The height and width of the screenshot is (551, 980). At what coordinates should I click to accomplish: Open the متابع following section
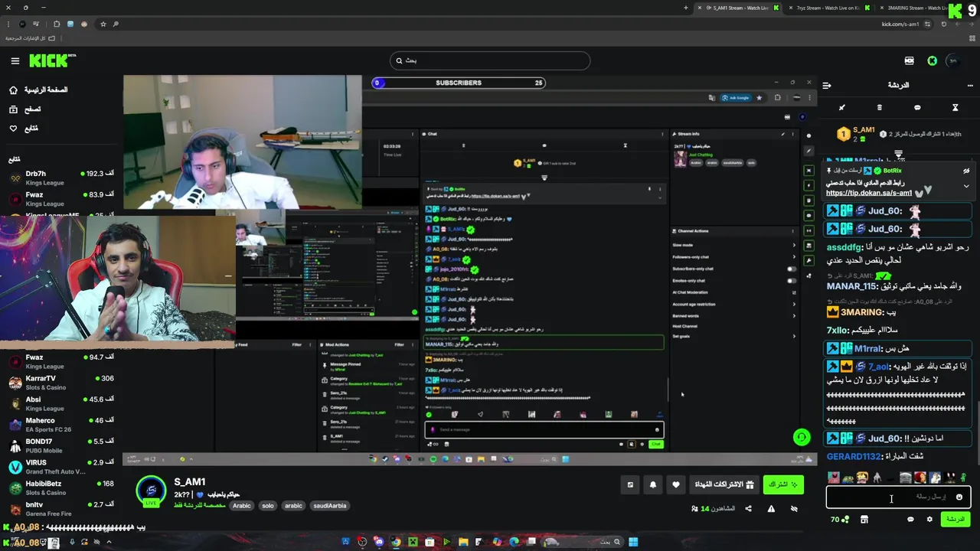pyautogui.click(x=23, y=129)
